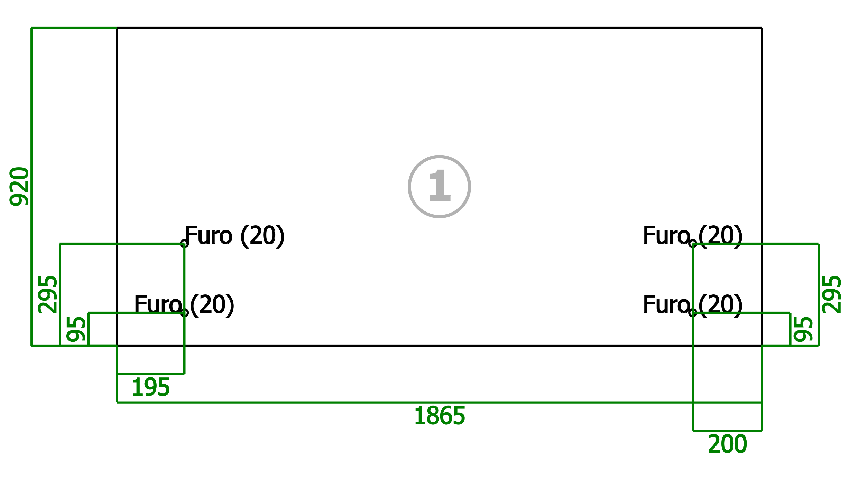Viewport: 868px width, 480px height.
Task: Click the black top edge of the panel
Action: click(439, 28)
